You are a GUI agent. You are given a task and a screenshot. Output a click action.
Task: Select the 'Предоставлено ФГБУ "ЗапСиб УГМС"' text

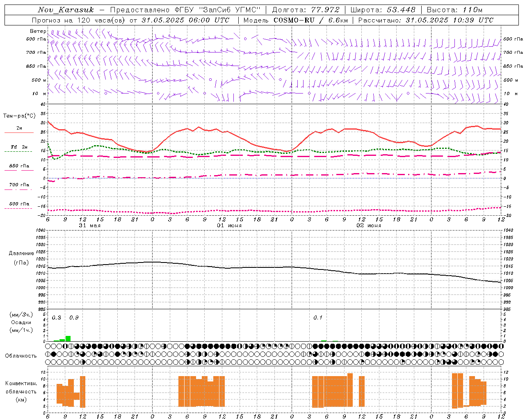[185, 10]
